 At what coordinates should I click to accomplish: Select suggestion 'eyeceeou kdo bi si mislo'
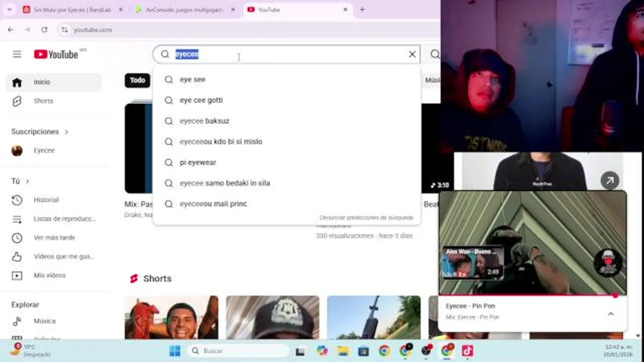[287, 142]
